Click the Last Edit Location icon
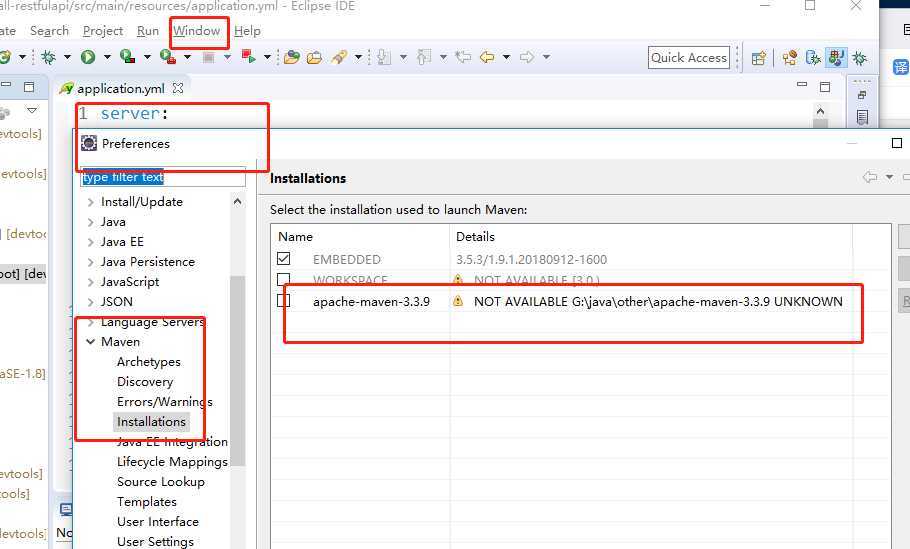The image size is (910, 549). tap(463, 57)
